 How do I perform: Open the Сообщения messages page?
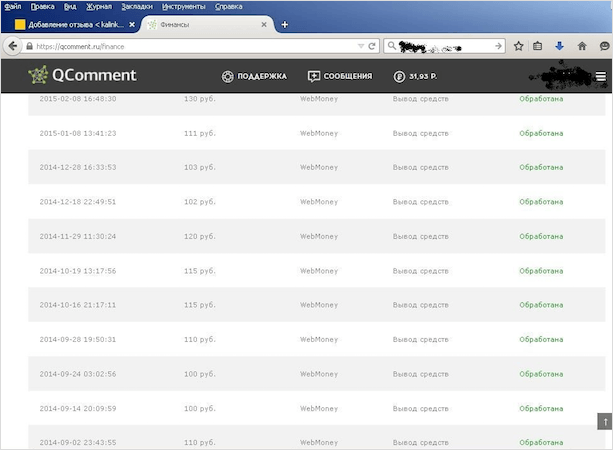click(x=340, y=76)
